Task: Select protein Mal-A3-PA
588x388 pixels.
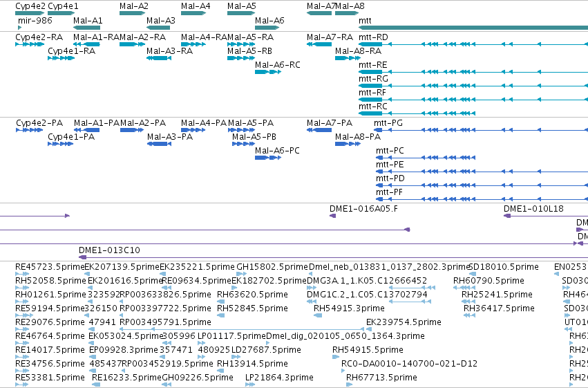Action: [x=160, y=144]
